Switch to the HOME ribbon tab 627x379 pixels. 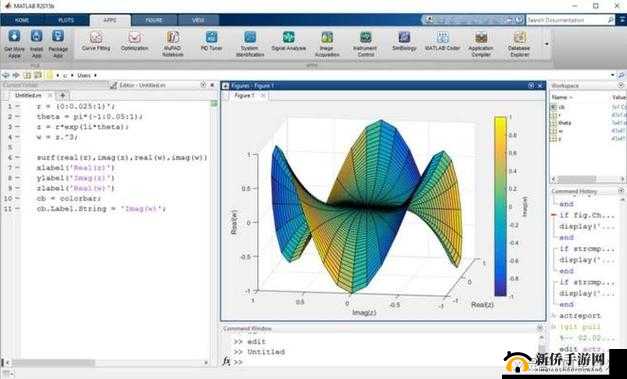point(22,20)
